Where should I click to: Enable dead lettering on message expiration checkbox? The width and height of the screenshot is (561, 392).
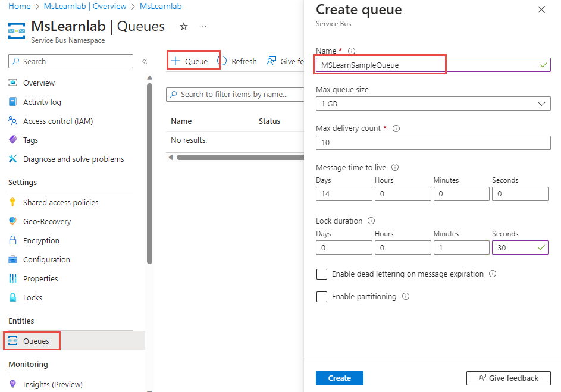pos(322,274)
